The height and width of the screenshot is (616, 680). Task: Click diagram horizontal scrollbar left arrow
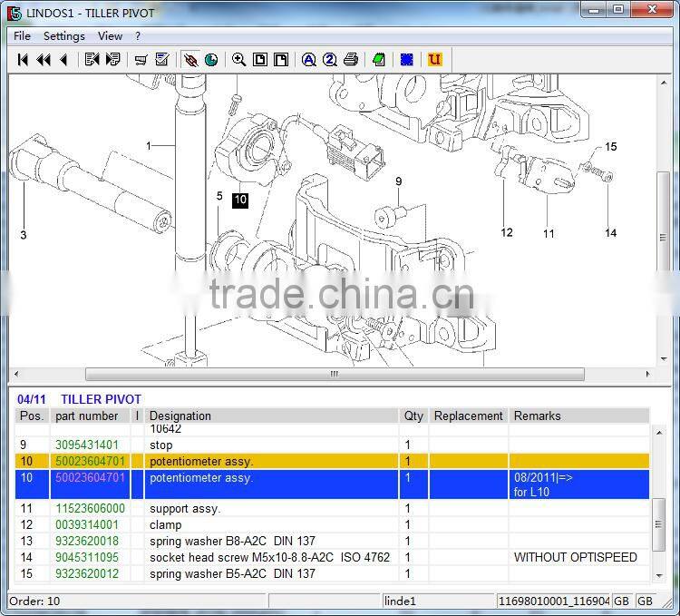pos(16,374)
